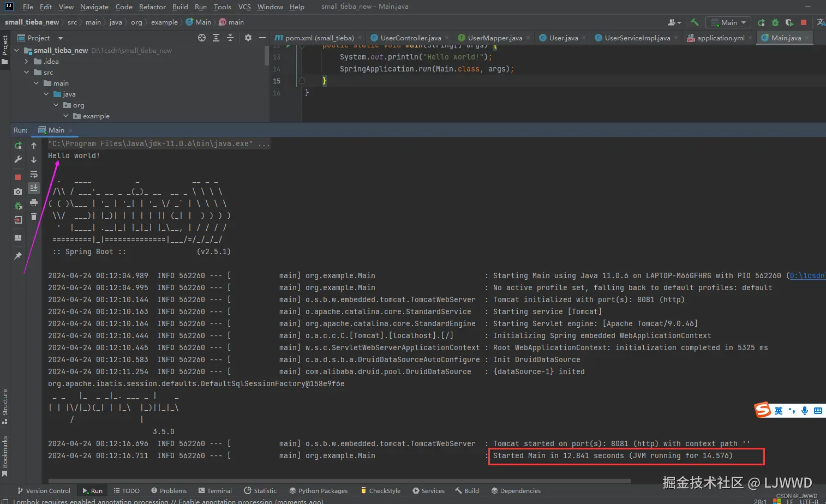Stop the running process in Run panel

click(18, 177)
